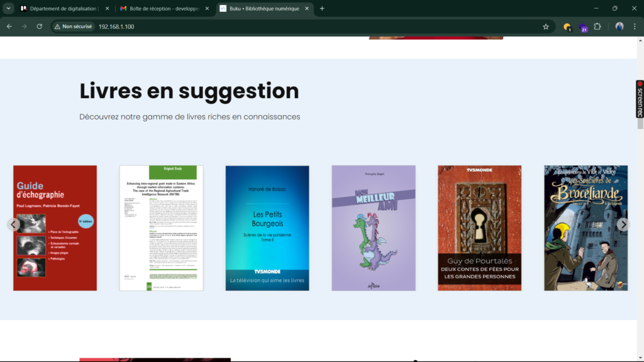
Task: Close the Département de digitalisation tab
Action: point(107,9)
